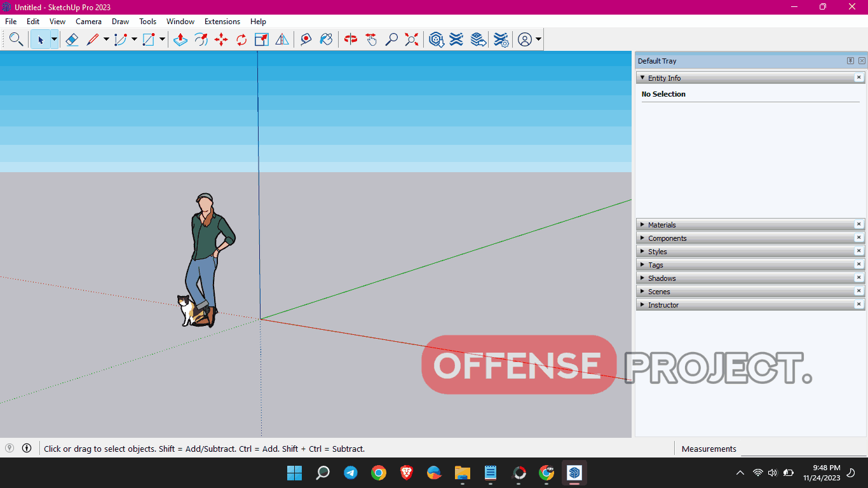Click the Send to LayOut icon
Image resolution: width=868 pixels, height=488 pixels.
(x=478, y=39)
